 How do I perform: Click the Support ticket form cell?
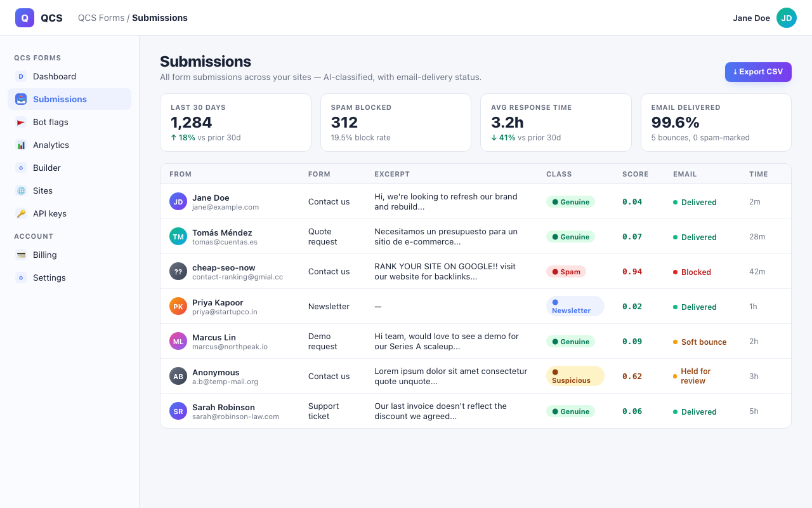pyautogui.click(x=324, y=411)
